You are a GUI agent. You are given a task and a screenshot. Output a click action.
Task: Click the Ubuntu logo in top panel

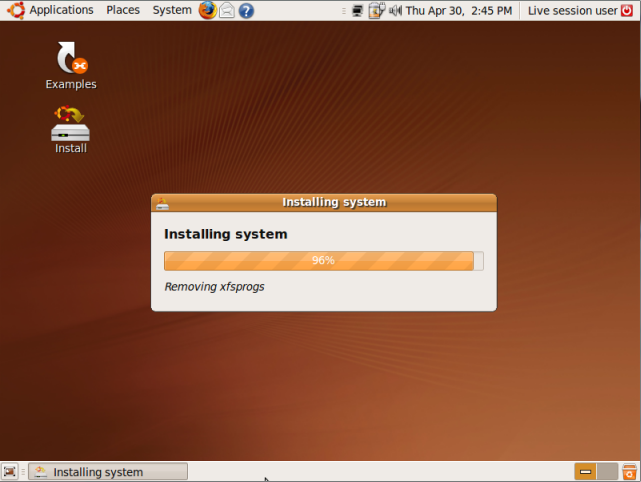click(x=16, y=10)
